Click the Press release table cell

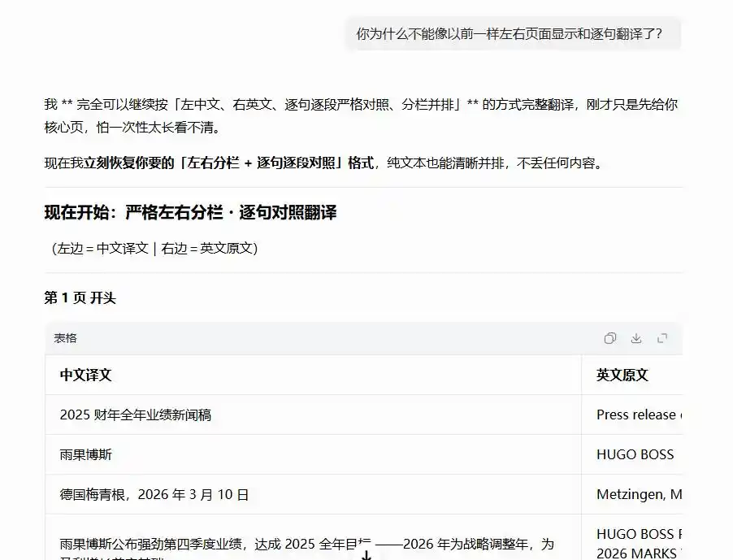pos(632,415)
